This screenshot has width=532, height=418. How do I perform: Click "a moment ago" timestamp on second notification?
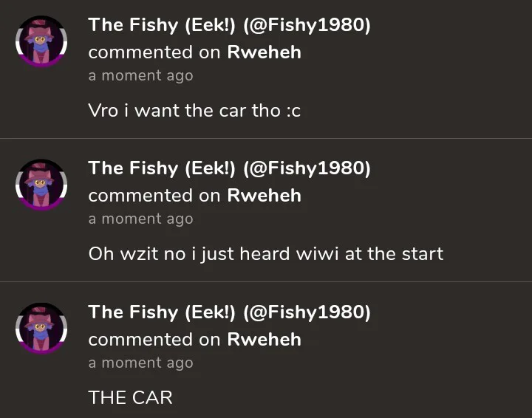(x=141, y=219)
